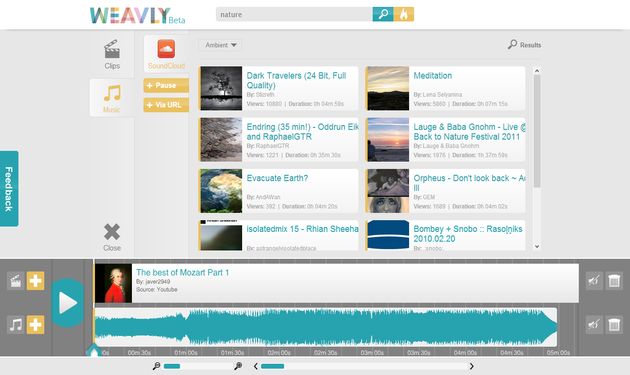Viewport: 630px width, 375px height.
Task: Select the Orpheus track thumbnail
Action: click(x=388, y=191)
